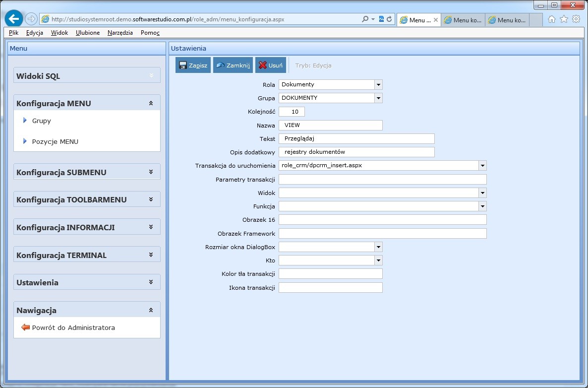Image resolution: width=588 pixels, height=388 pixels.
Task: Open the browser Home page icon
Action: click(551, 19)
